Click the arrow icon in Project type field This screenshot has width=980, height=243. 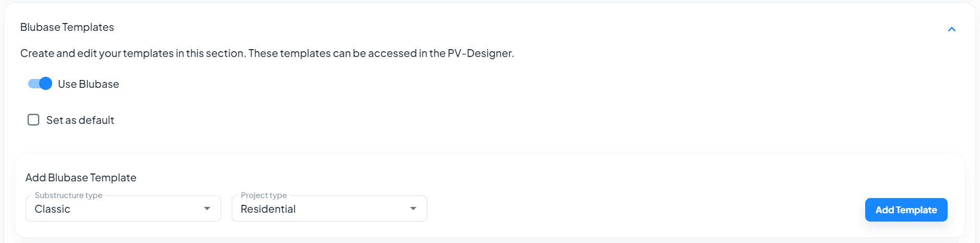(413, 209)
